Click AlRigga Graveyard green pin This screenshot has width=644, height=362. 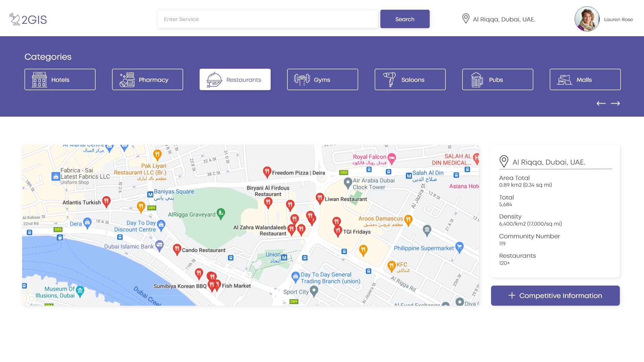[221, 214]
